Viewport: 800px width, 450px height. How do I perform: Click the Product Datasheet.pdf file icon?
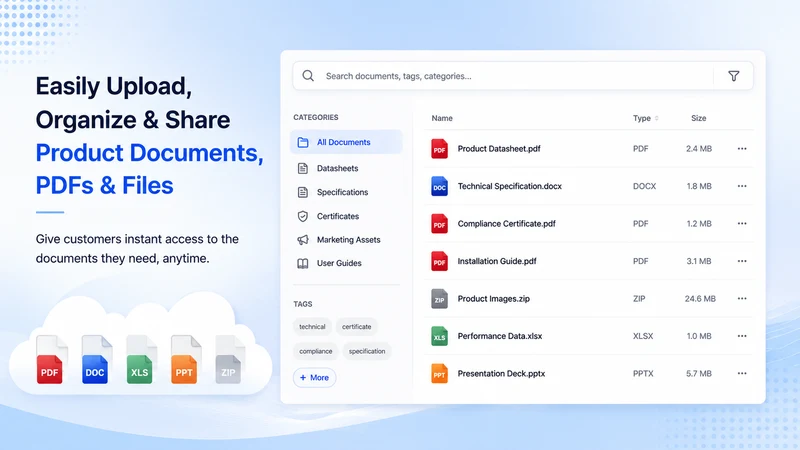click(x=439, y=149)
